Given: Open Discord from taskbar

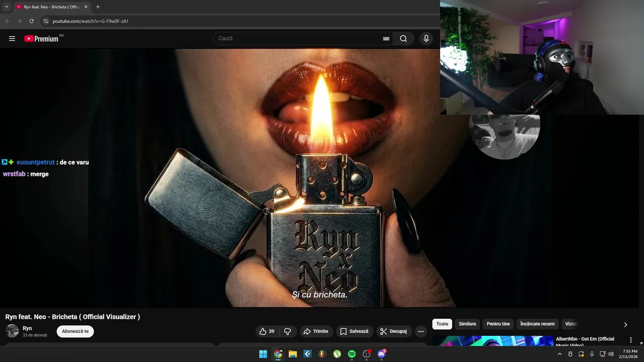Looking at the screenshot, I should (x=381, y=354).
